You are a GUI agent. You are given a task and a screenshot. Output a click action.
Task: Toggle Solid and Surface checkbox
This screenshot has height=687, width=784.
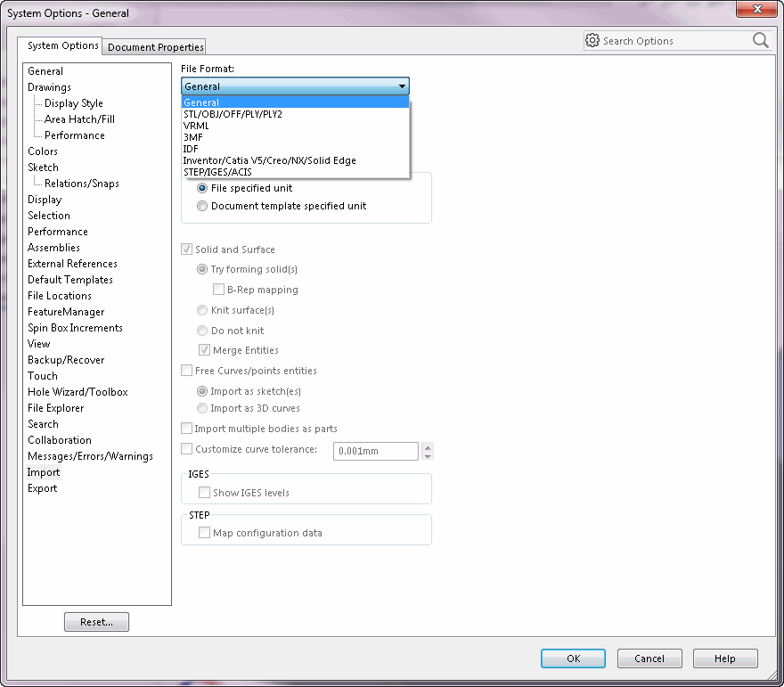186,249
